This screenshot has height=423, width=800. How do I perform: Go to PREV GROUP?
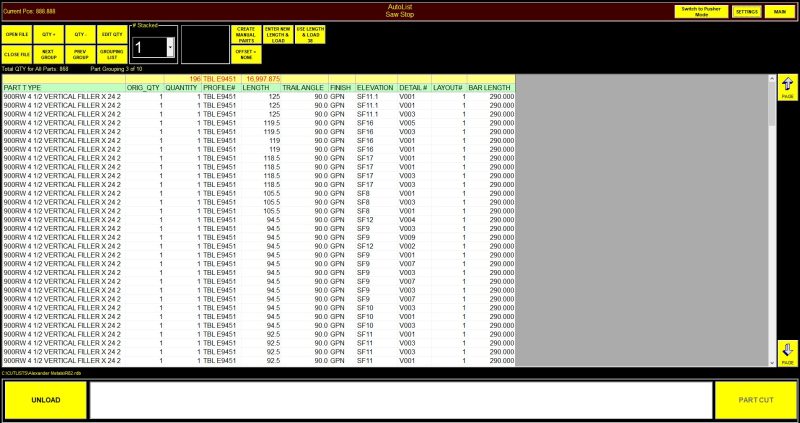pyautogui.click(x=78, y=54)
